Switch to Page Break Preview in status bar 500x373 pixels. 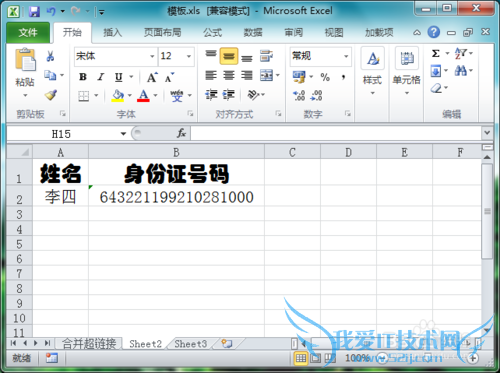[x=330, y=358]
